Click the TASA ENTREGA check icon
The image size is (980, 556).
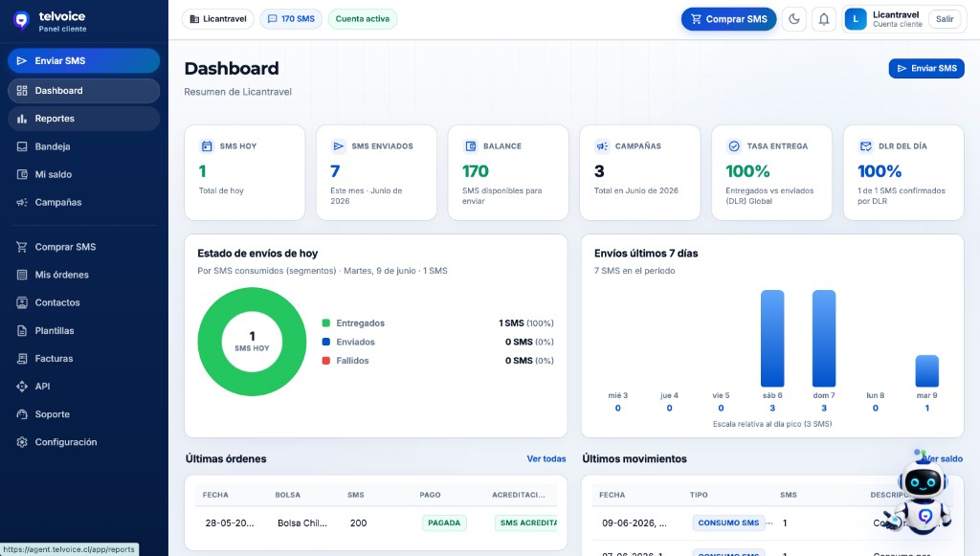(x=734, y=146)
